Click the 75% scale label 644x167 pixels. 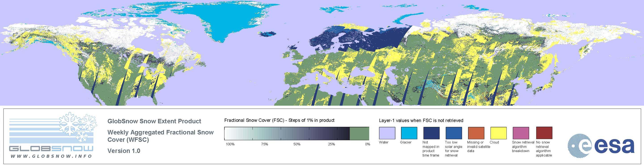click(x=265, y=144)
